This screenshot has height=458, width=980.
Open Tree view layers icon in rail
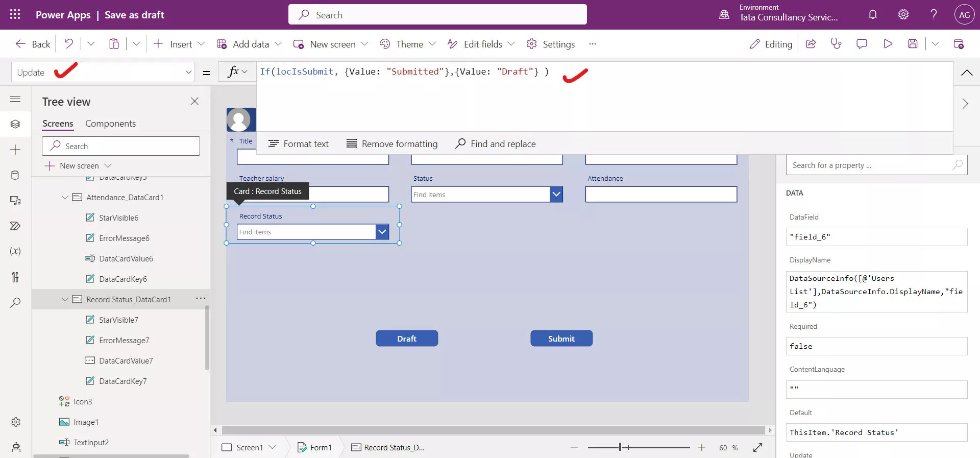pos(15,124)
